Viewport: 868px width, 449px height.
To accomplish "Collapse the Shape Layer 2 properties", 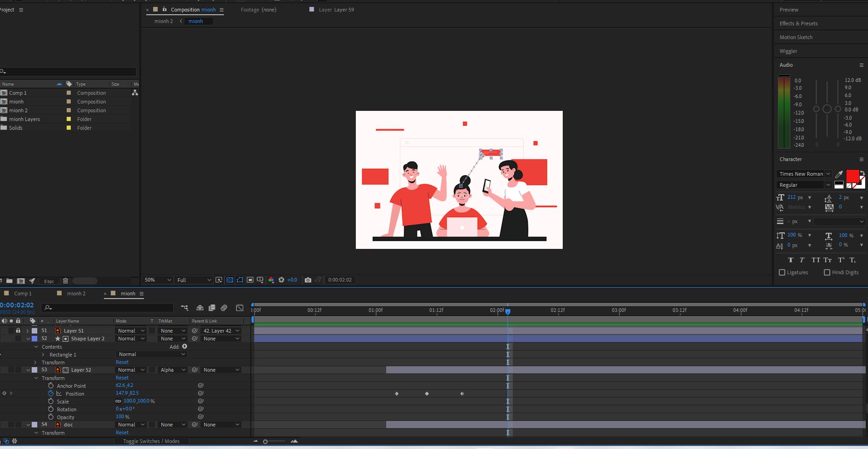I will coord(28,339).
